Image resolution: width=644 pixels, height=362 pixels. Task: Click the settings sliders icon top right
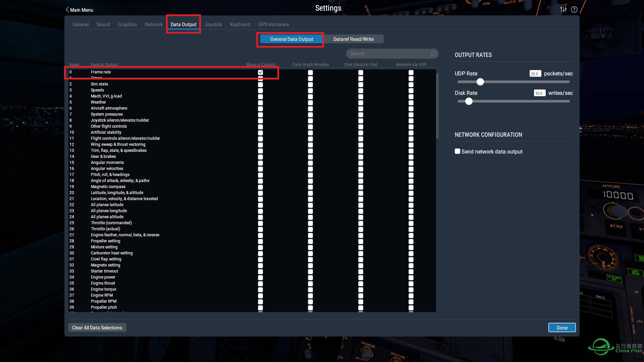(563, 9)
